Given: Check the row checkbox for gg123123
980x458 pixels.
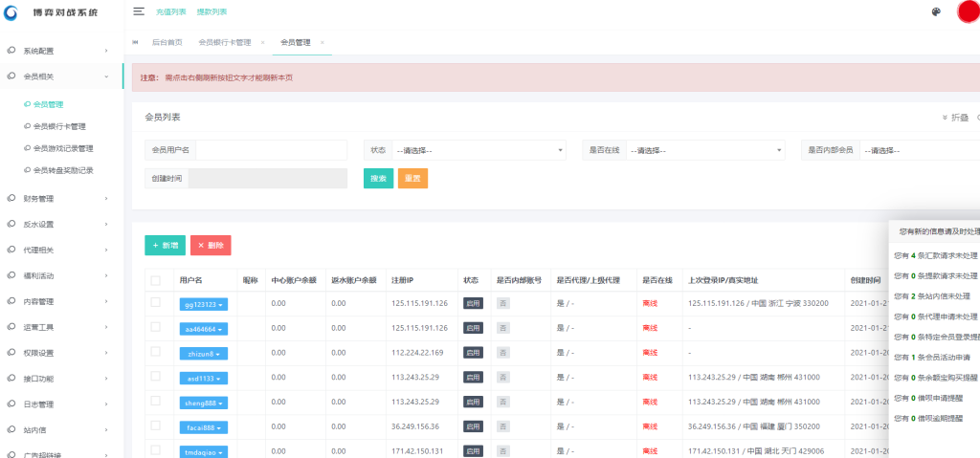Looking at the screenshot, I should 156,303.
